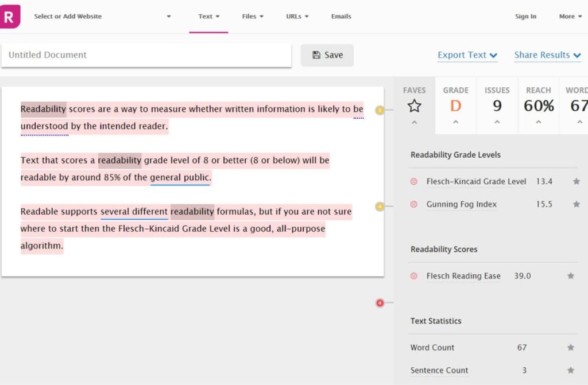
Task: Favorite the Sentence Count statistic
Action: point(571,370)
